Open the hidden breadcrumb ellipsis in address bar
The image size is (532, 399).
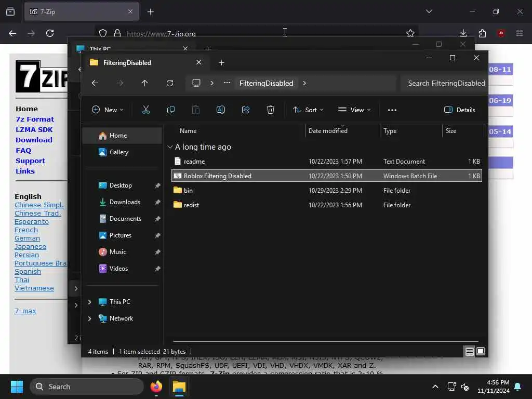click(x=227, y=83)
